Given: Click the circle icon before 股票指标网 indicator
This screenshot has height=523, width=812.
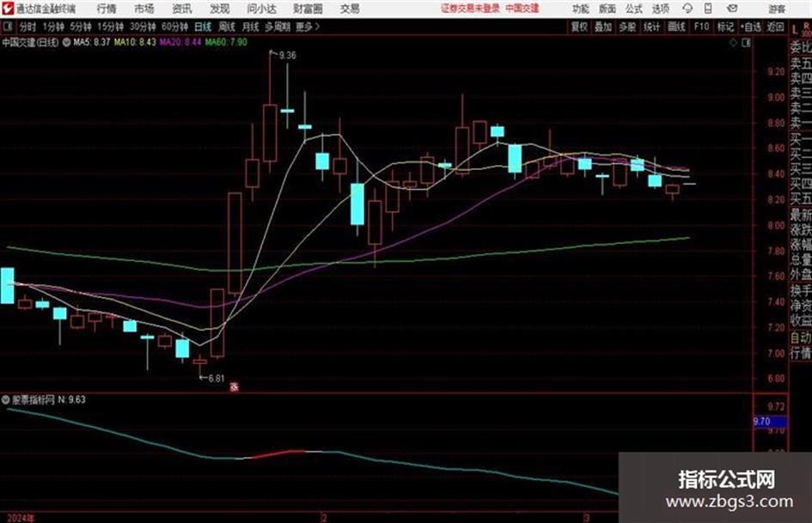Looking at the screenshot, I should point(6,399).
